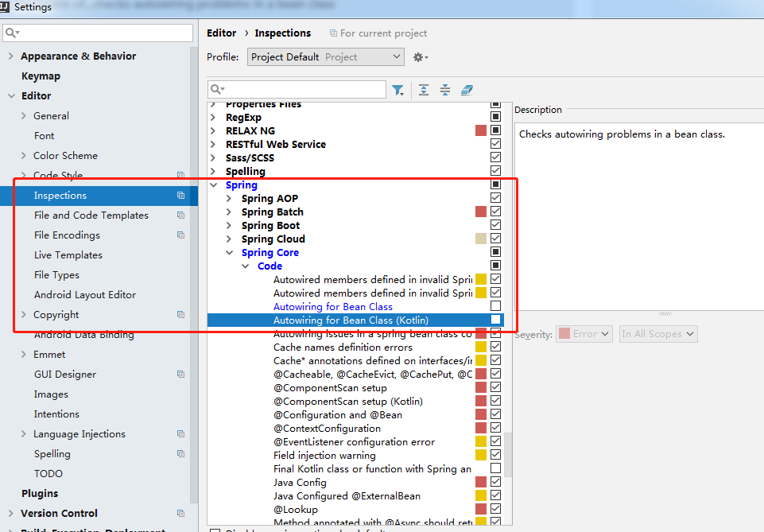The height and width of the screenshot is (532, 764).
Task: Click the settings icon beside Code Style entry
Action: click(x=180, y=175)
